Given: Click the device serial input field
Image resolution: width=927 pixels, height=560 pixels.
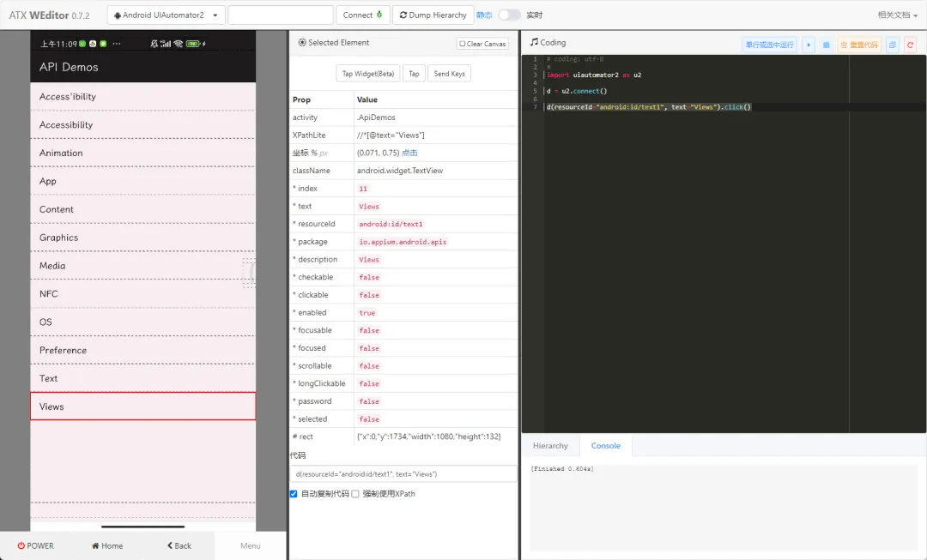Looking at the screenshot, I should pos(280,15).
